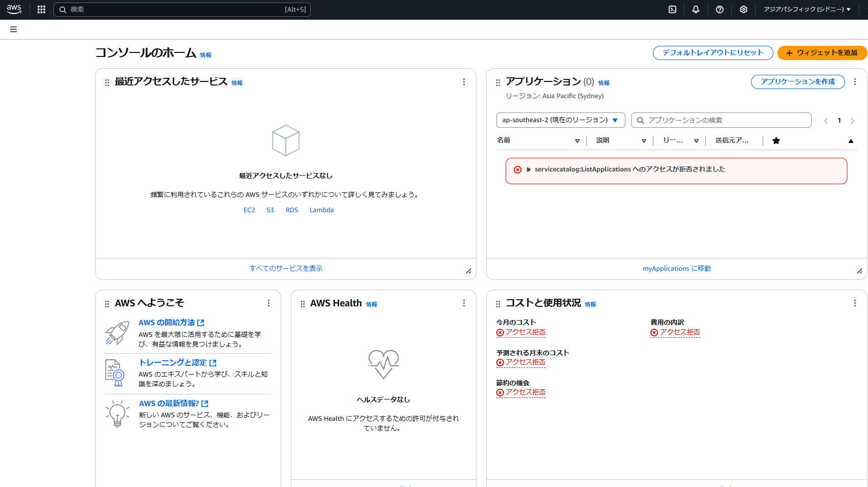Open the AWS の開始方法 link
Screen dimensions: 868x487
tap(171, 323)
